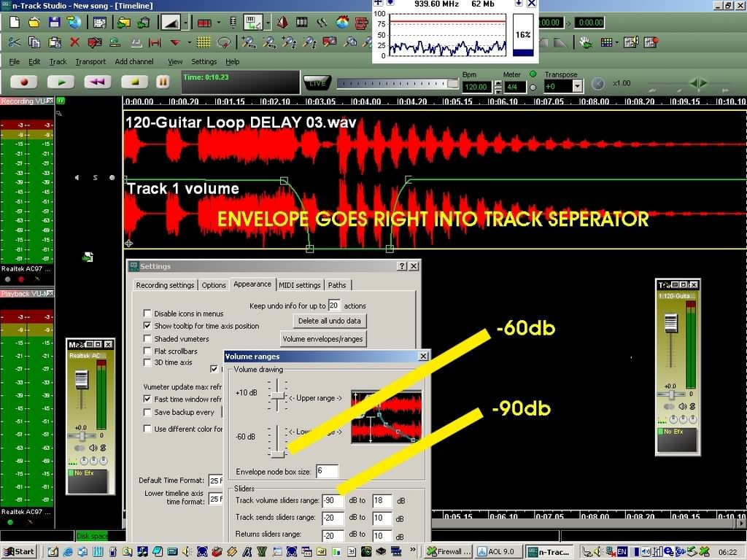Enable the Flat scrollbars checkbox
Screen dimensions: 747x560
click(x=147, y=351)
